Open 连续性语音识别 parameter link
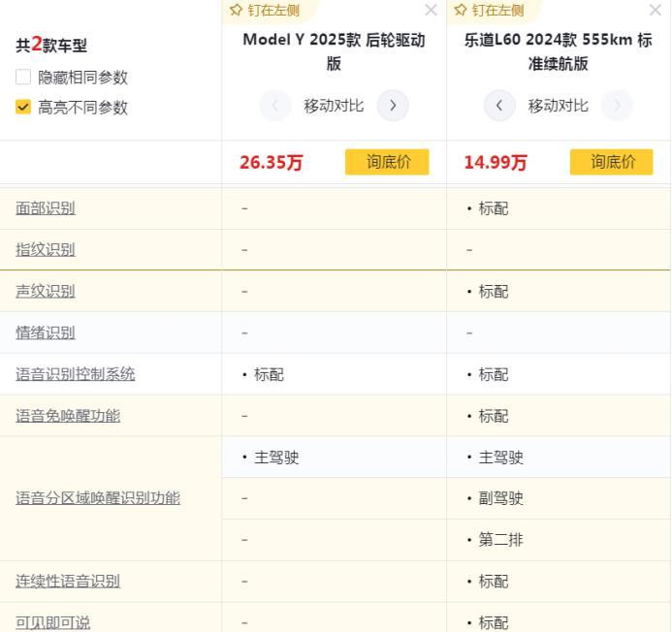The width and height of the screenshot is (672, 632). (x=68, y=582)
